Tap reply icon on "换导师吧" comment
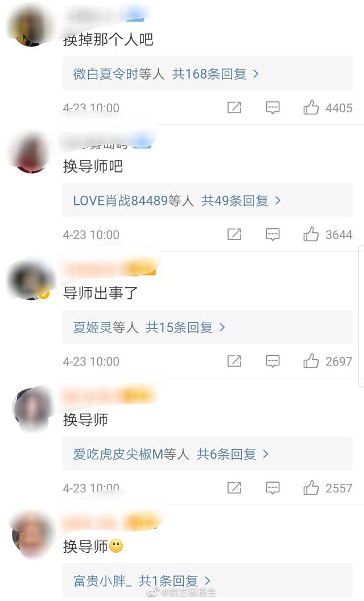Viewport: 364px width, 601px height. 273,234
